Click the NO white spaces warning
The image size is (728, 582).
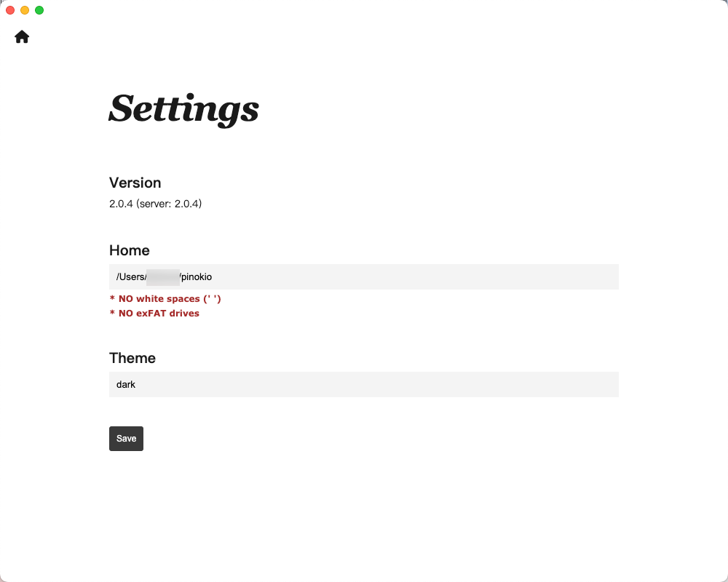pos(165,299)
